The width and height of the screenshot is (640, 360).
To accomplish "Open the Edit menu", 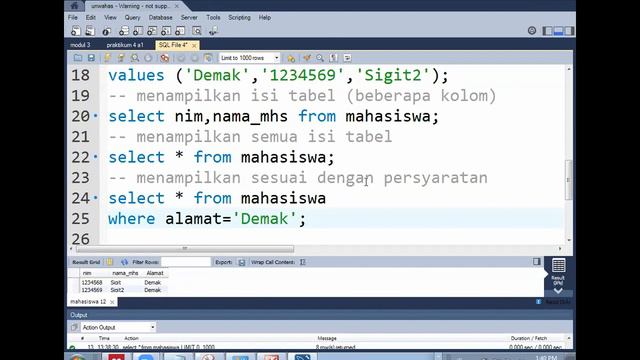I will click(91, 18).
